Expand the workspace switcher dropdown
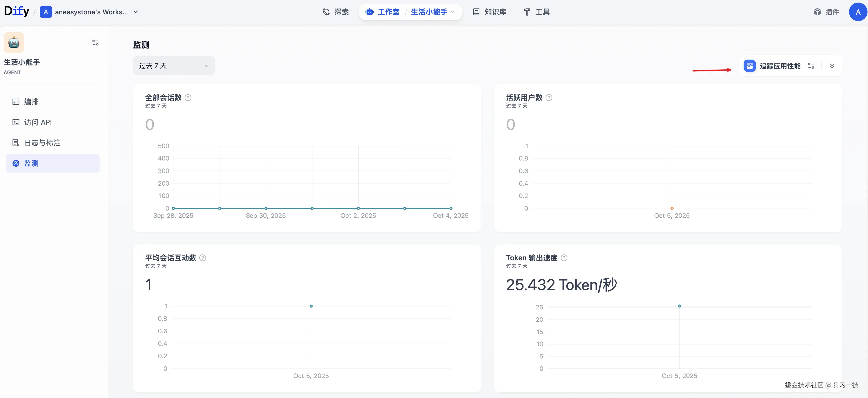The image size is (868, 398). pyautogui.click(x=136, y=12)
